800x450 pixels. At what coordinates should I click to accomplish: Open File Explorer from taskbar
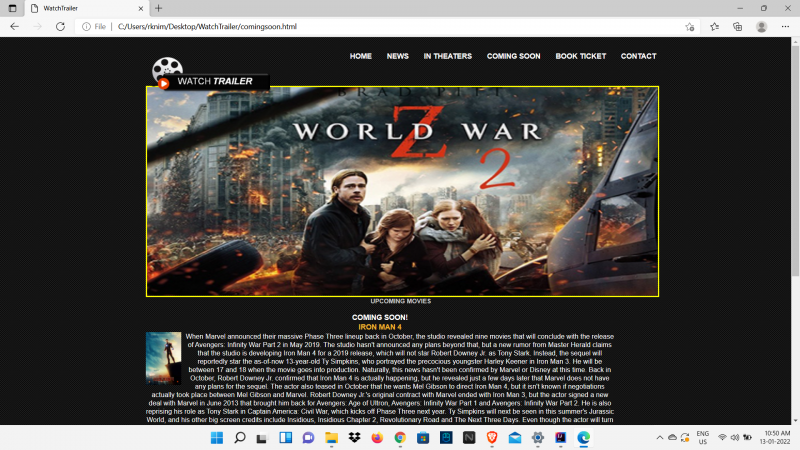click(332, 438)
